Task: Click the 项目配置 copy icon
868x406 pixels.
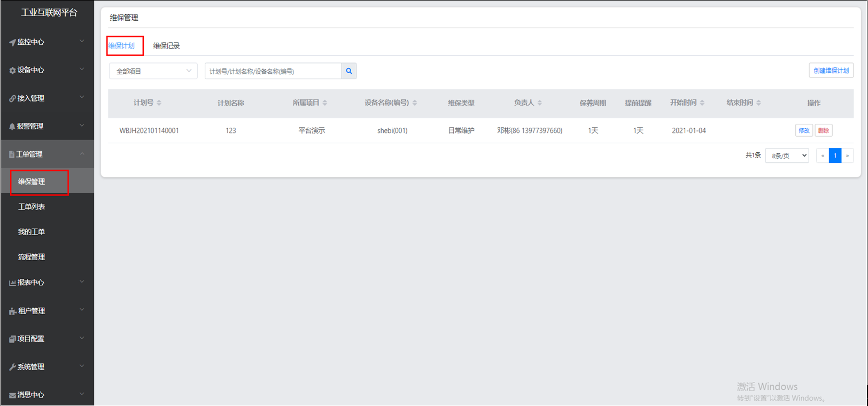Action: click(12, 339)
